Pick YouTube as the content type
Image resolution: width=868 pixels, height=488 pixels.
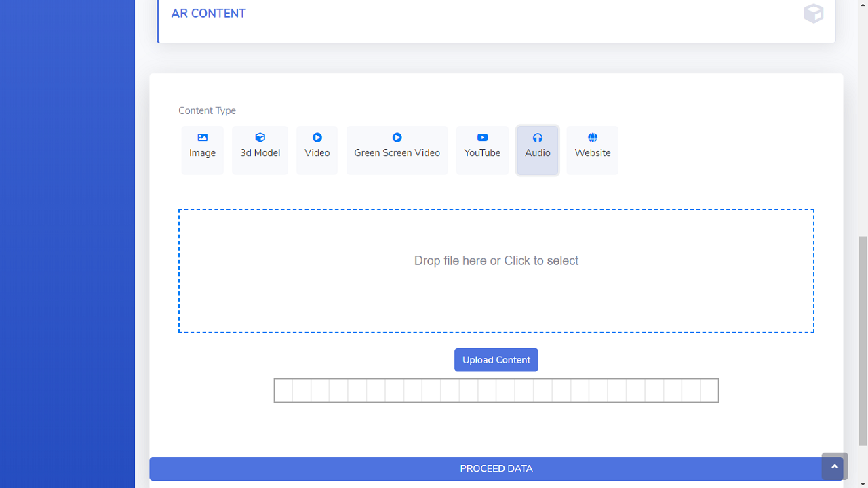pos(482,150)
